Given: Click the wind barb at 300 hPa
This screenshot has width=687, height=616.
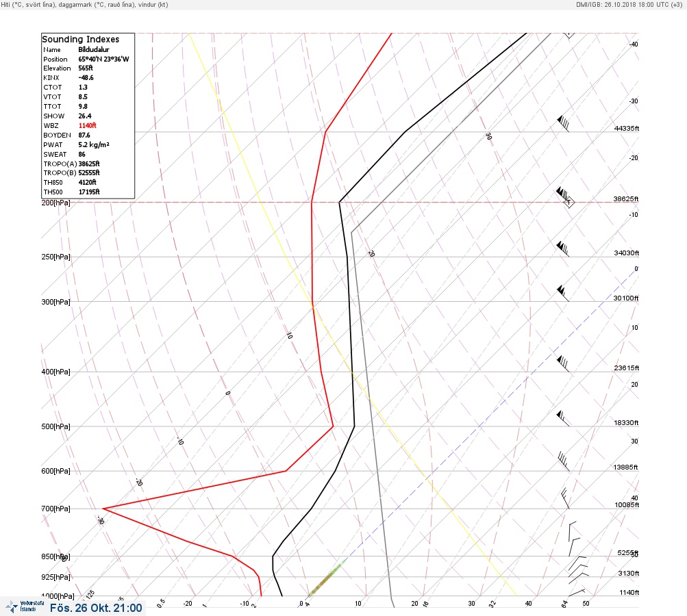Looking at the screenshot, I should (x=563, y=294).
